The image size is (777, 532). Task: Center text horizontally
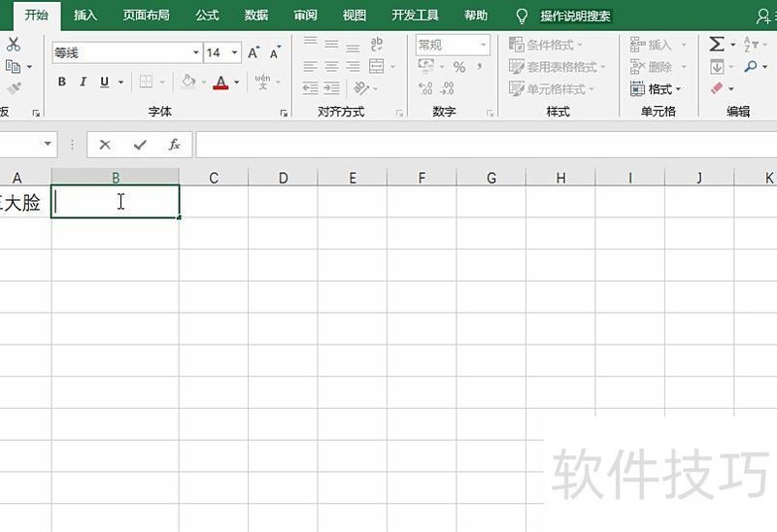331,66
